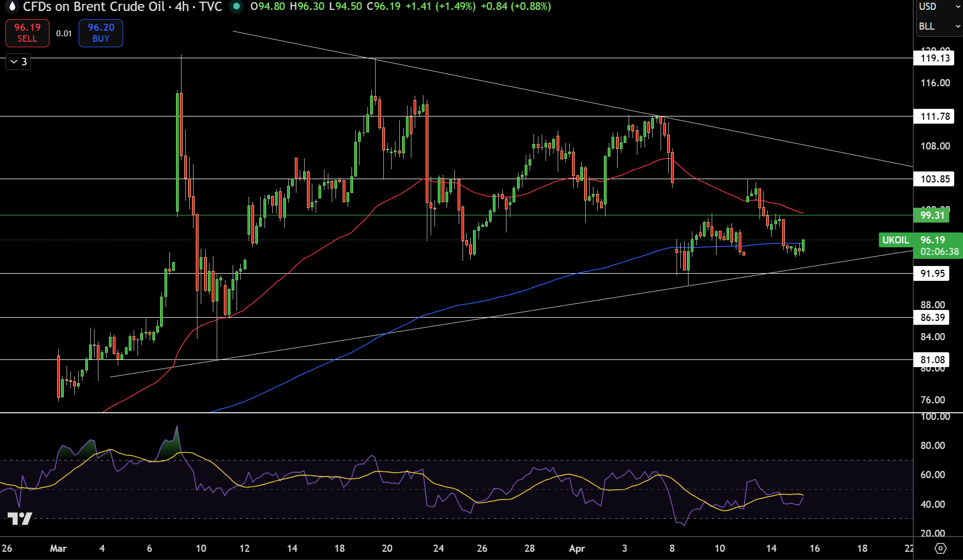Viewport: 963px width, 560px height.
Task: Click the 96.20 BUY button
Action: [101, 33]
